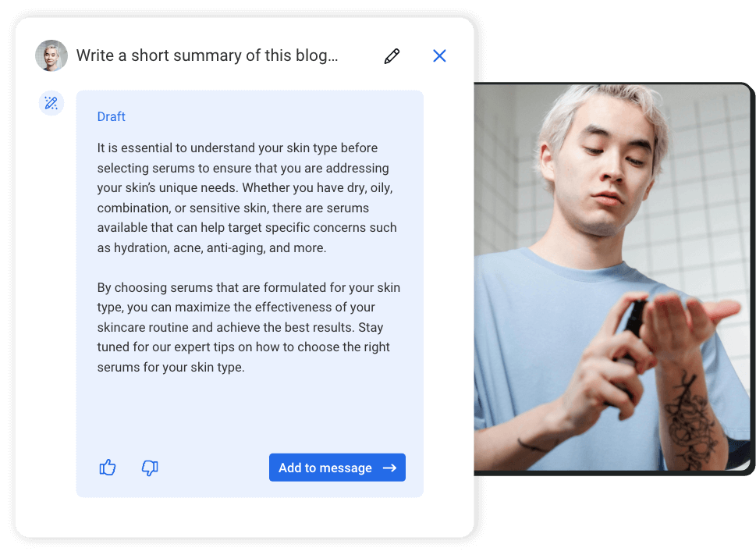Click the user avatar picture
Viewport: 756px width, 555px height.
click(51, 55)
